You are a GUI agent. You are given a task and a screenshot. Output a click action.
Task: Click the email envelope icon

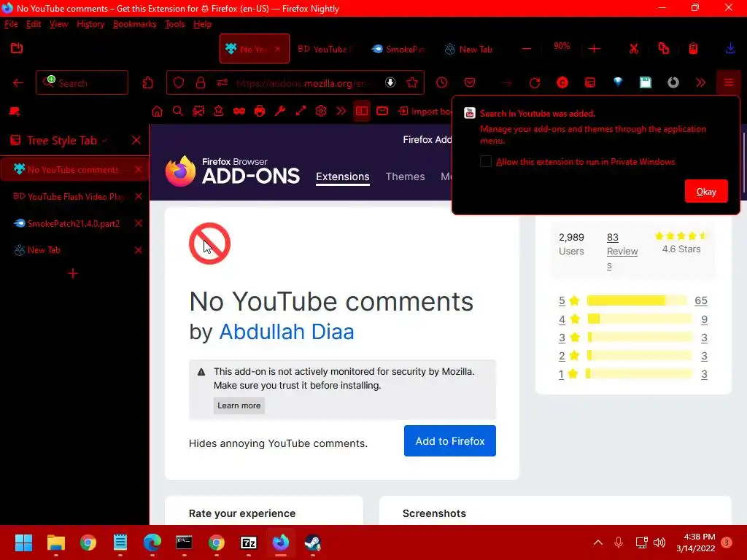(x=382, y=111)
